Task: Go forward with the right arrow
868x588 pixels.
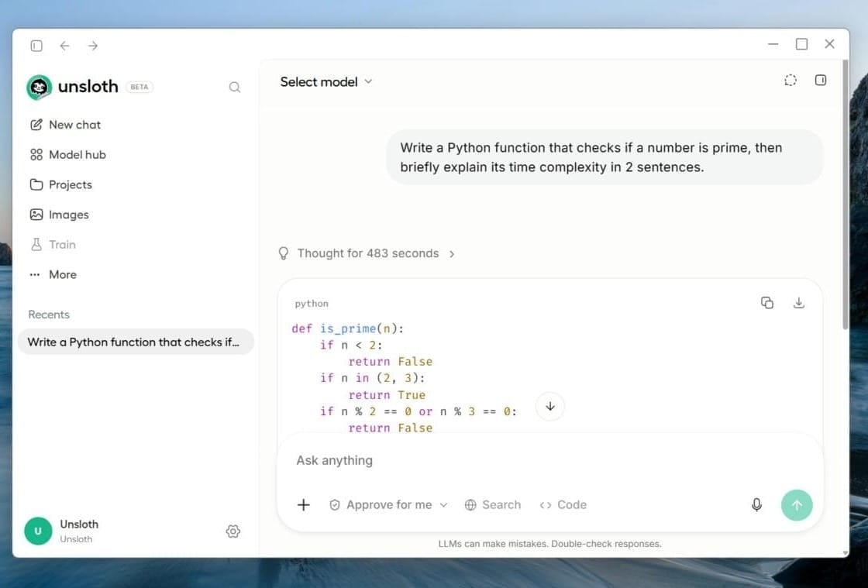Action: pos(93,46)
